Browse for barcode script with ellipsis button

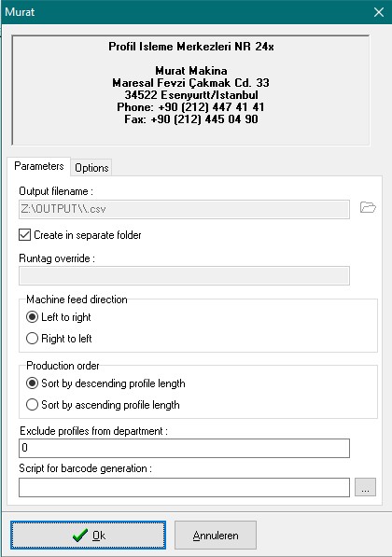tap(365, 487)
